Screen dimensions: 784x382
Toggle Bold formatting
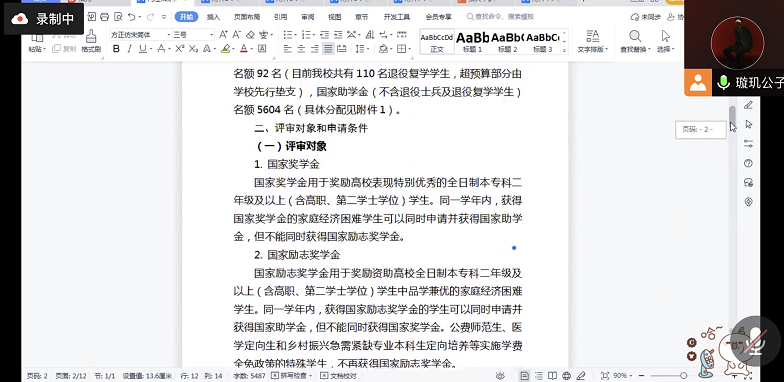116,49
